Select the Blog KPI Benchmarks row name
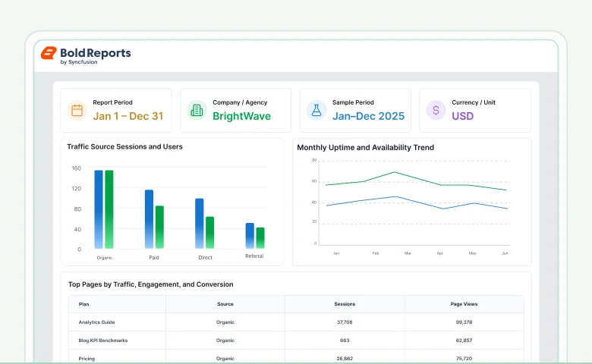 (x=103, y=340)
